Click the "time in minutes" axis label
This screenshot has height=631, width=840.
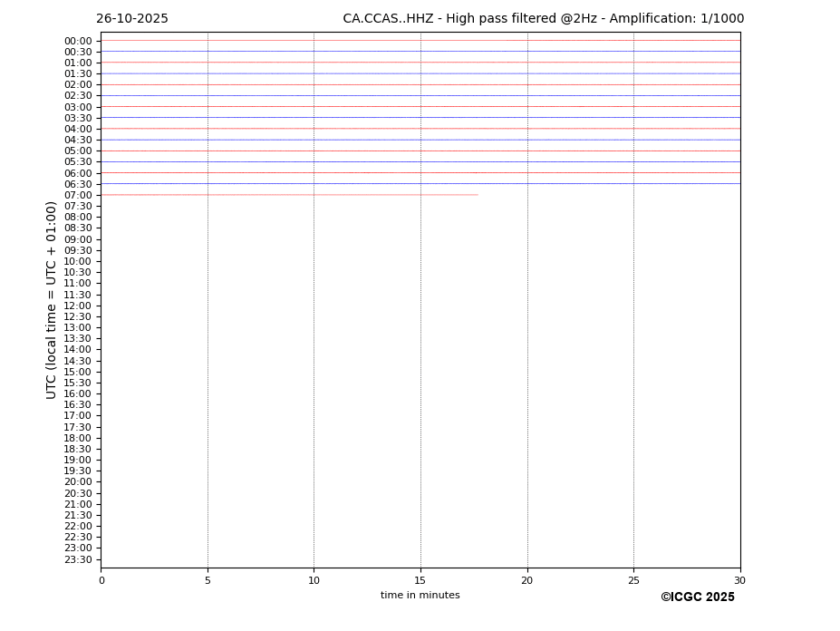click(x=420, y=596)
